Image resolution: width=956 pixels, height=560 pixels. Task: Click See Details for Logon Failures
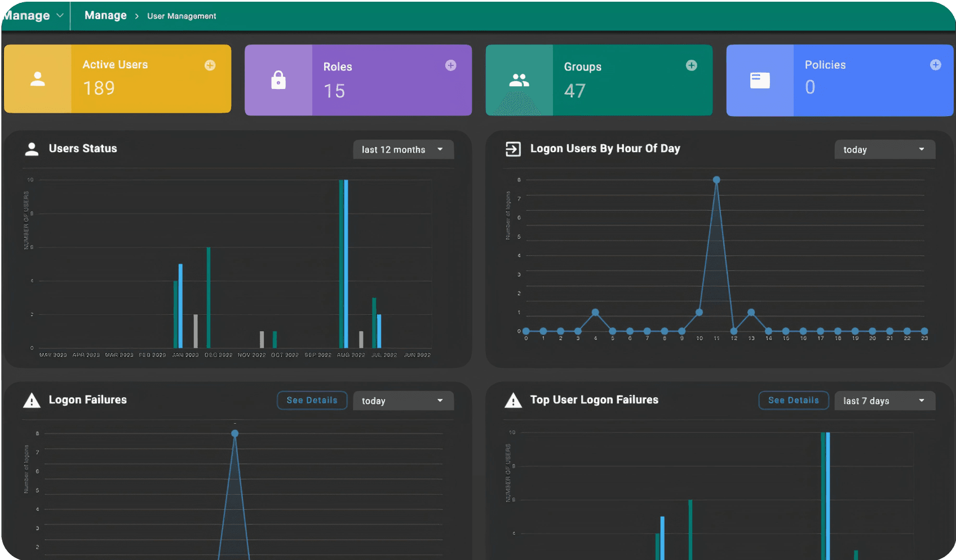(x=312, y=401)
